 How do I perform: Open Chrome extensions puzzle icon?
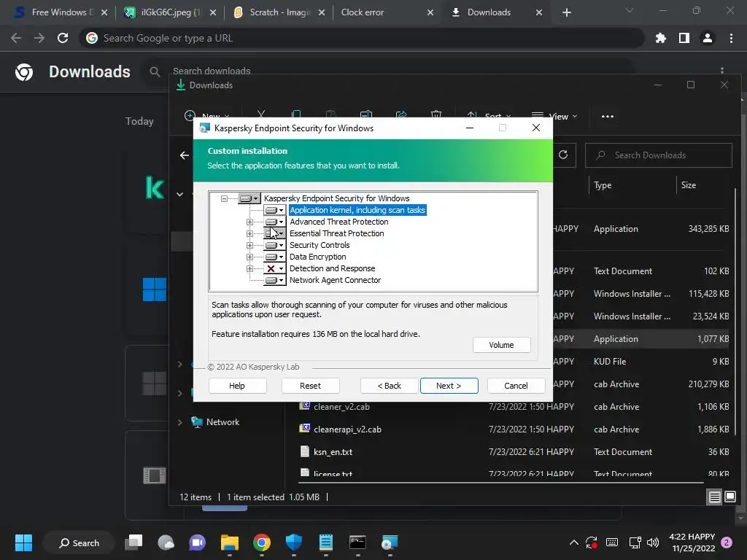(661, 38)
